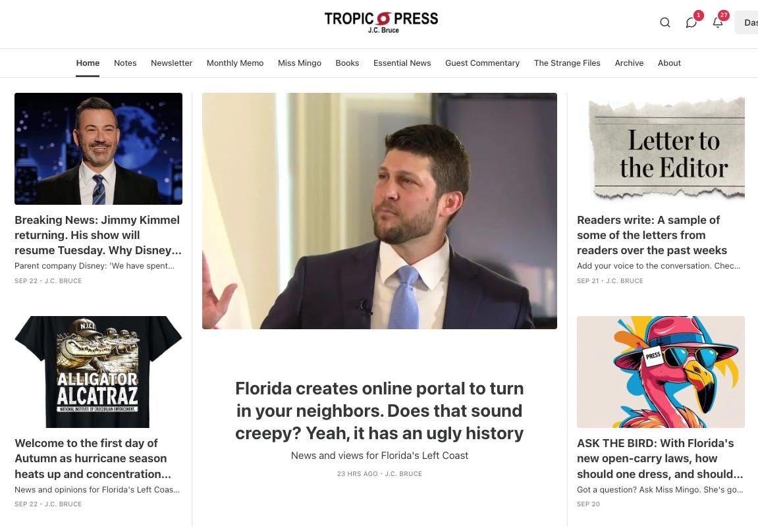Open chat messages speech bubble icon
This screenshot has height=532, width=758.
pos(691,22)
